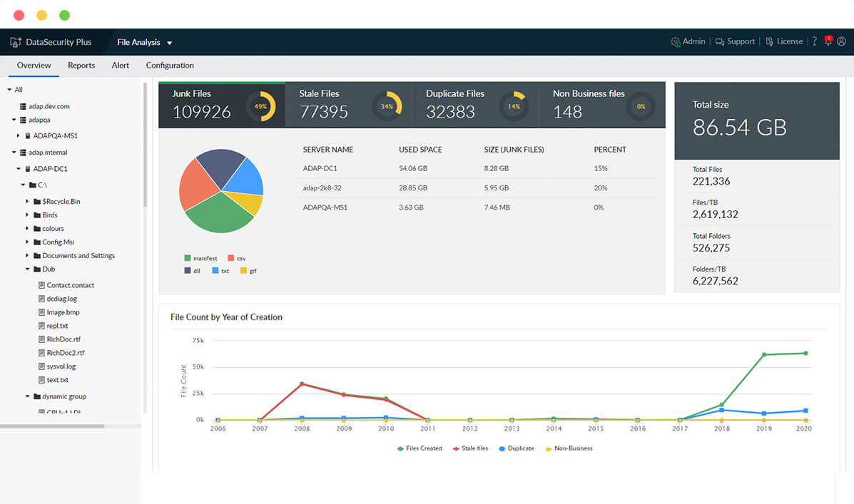This screenshot has width=854, height=504.
Task: Open the License icon
Action: pyautogui.click(x=770, y=41)
